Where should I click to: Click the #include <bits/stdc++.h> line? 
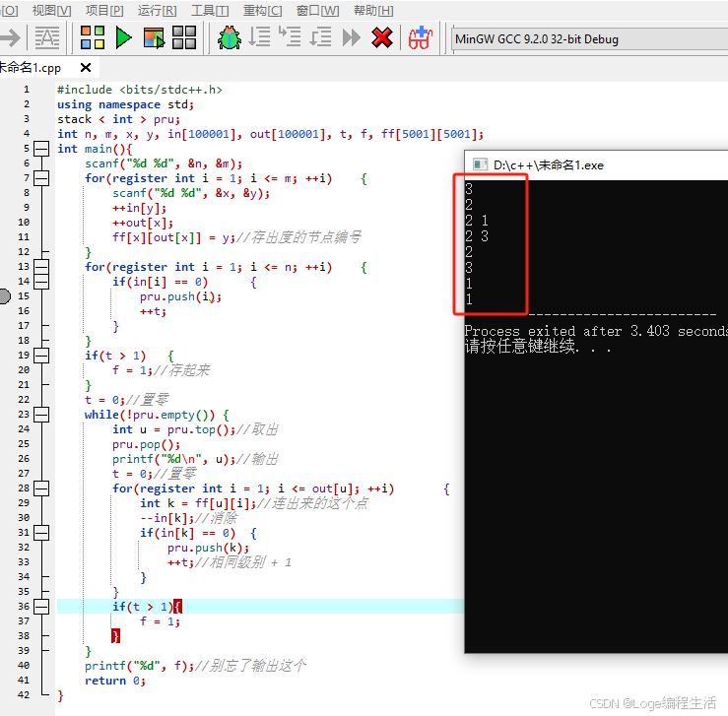[140, 90]
